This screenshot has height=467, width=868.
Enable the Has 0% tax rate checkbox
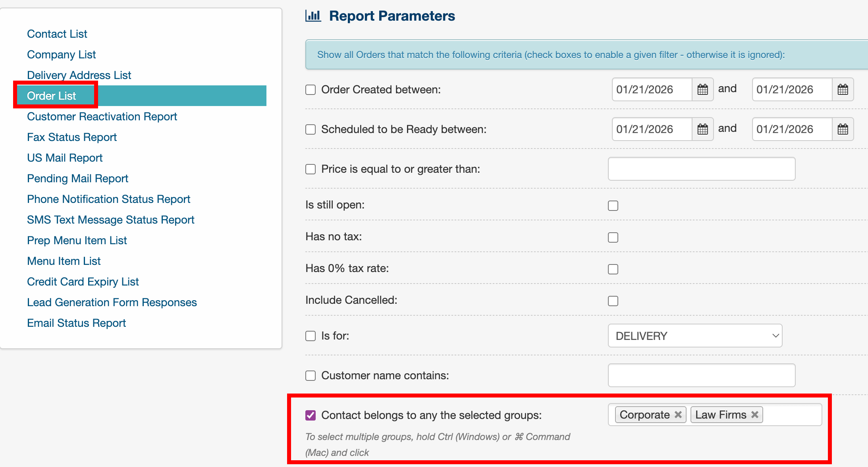click(613, 269)
